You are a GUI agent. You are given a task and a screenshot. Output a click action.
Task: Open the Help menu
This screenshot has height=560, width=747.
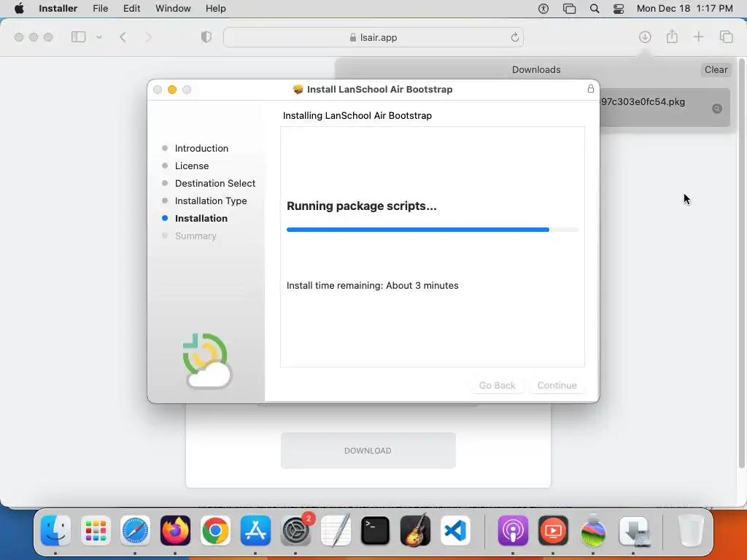215,9
